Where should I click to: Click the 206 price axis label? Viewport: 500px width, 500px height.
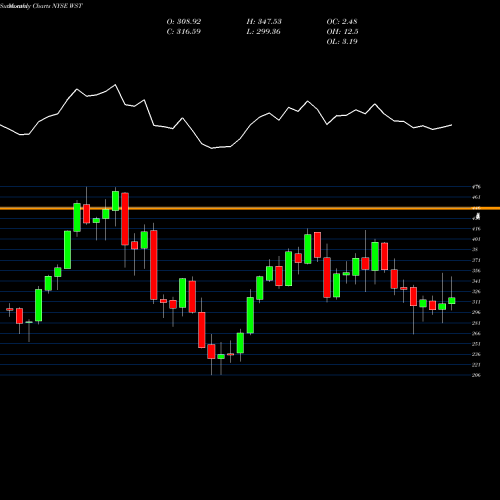tap(477, 375)
